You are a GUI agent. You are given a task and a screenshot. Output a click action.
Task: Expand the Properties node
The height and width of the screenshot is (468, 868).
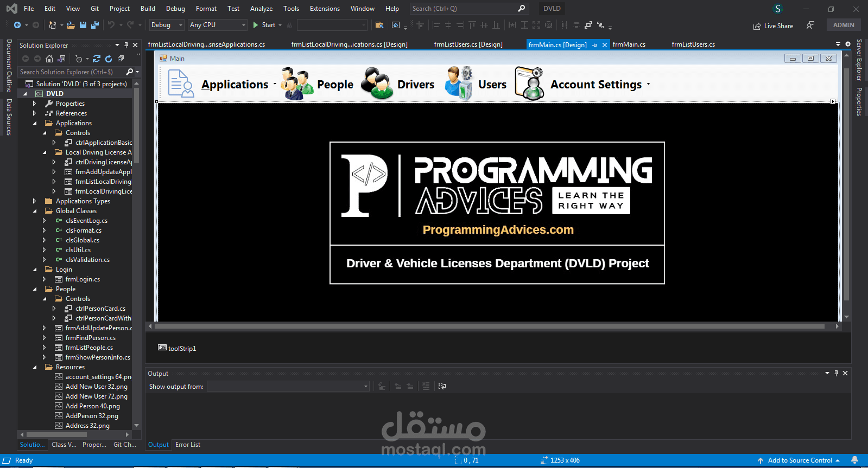[35, 104]
